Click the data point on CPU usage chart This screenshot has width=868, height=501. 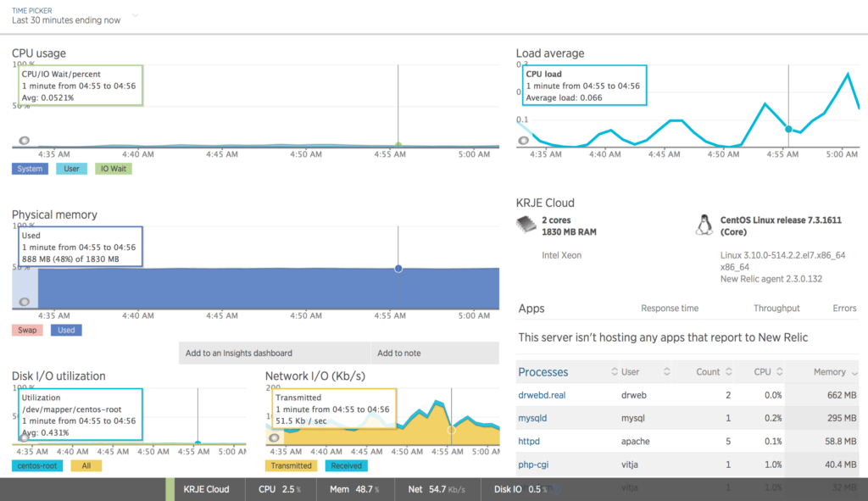pos(398,145)
